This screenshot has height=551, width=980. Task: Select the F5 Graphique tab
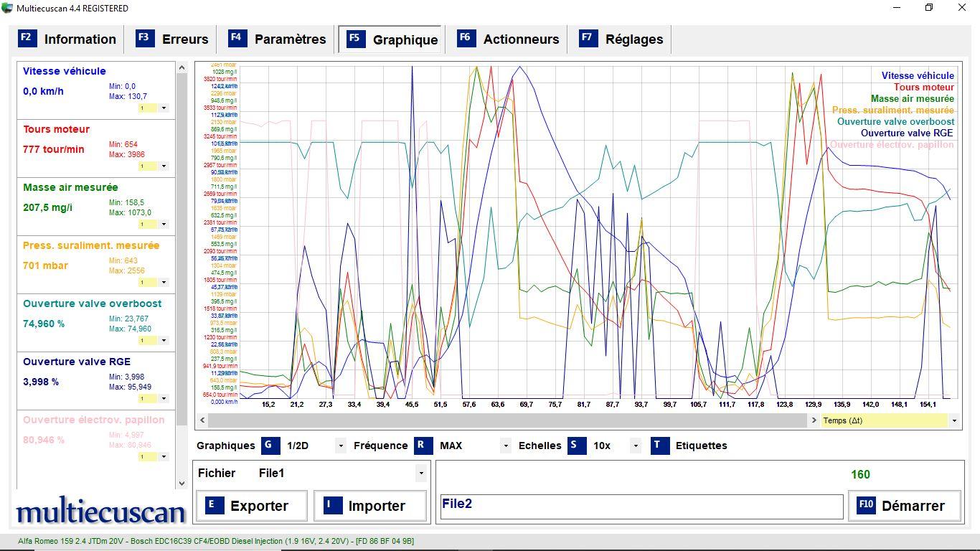pyautogui.click(x=392, y=39)
